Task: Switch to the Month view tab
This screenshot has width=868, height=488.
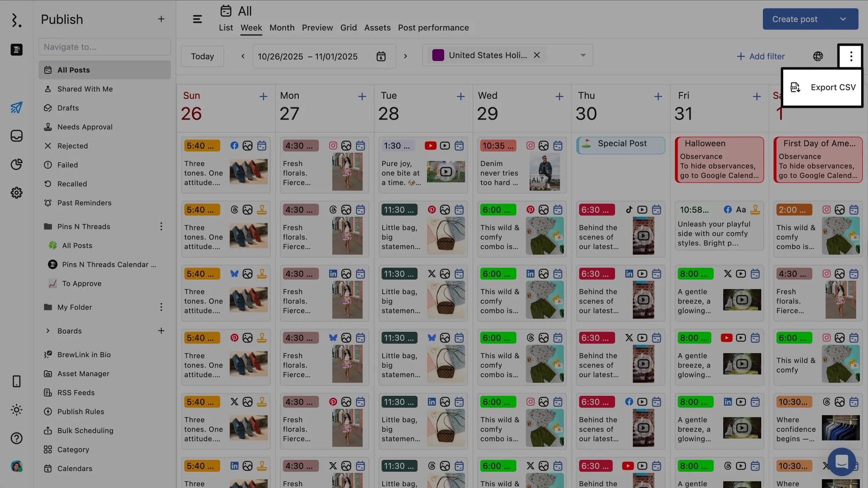Action: (281, 28)
